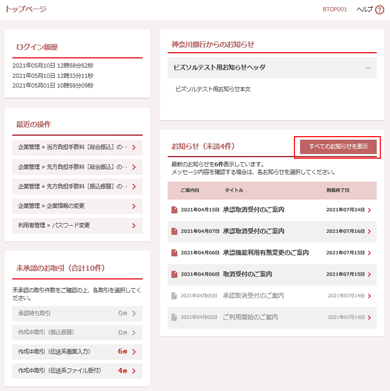Click arrow icon next to 2021年07月16日
This screenshot has width=390, height=391.
pos(369,231)
